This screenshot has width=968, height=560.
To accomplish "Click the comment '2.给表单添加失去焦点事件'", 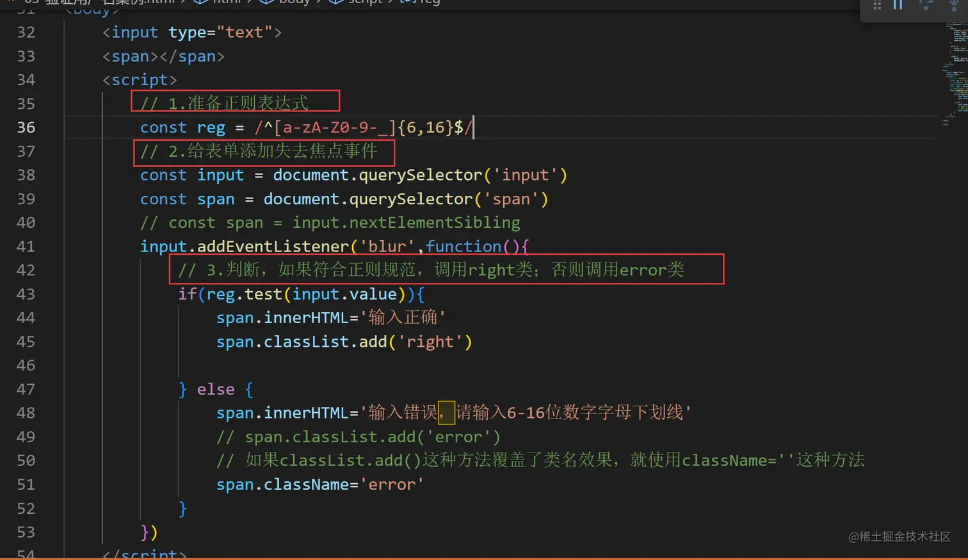I will pos(259,151).
